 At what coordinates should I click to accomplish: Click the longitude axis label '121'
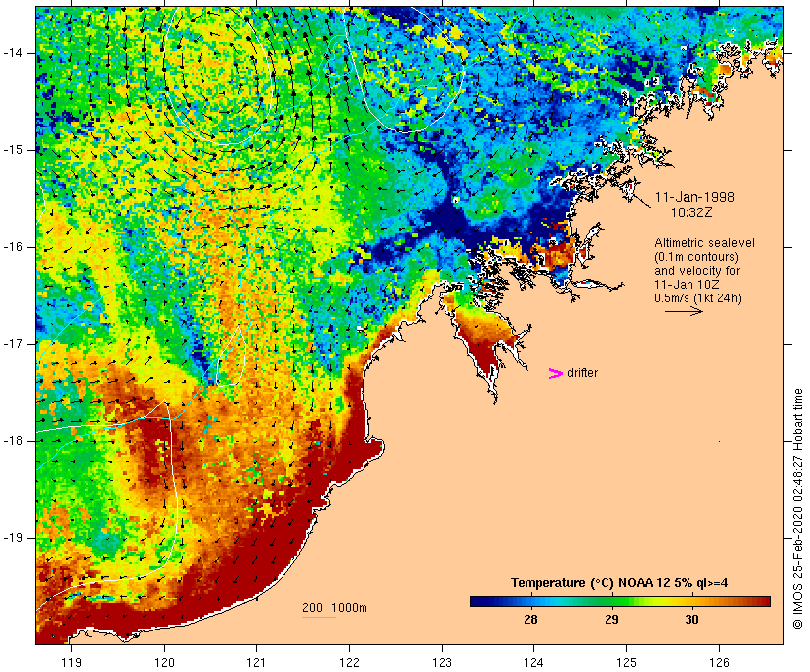(x=256, y=663)
